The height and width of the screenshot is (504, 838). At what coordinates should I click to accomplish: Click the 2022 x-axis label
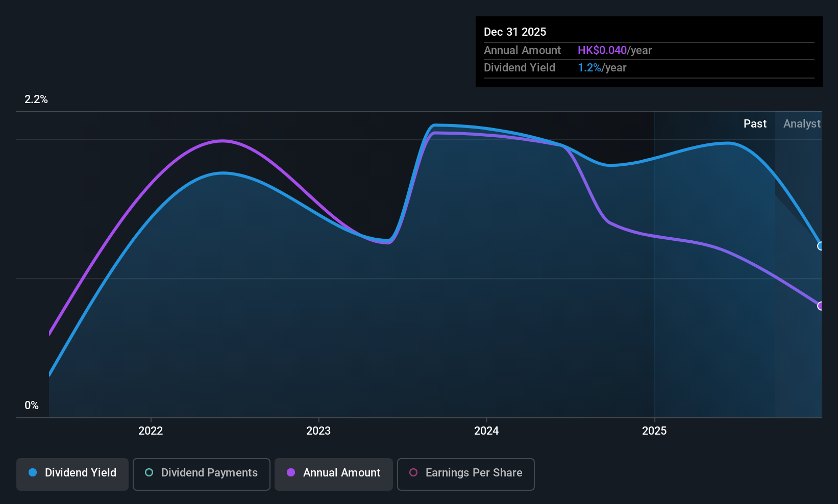[x=151, y=431]
